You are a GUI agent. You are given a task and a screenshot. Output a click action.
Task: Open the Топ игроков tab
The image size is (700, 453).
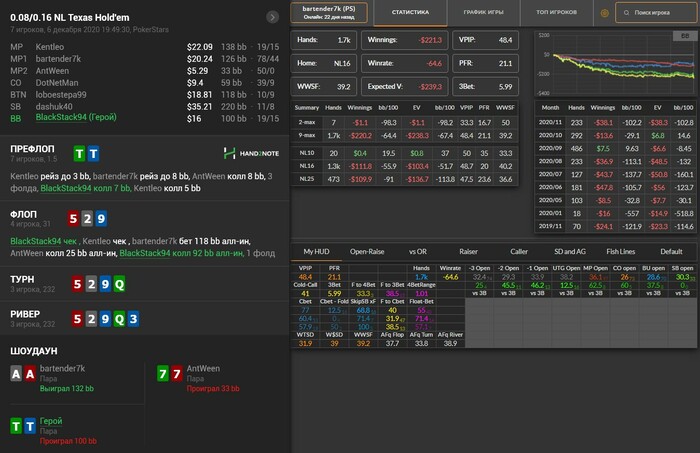557,12
